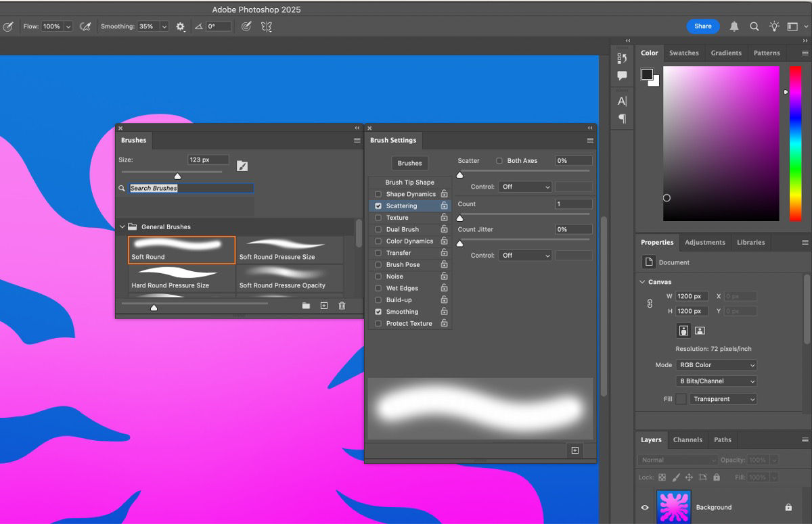
Task: Enable Shape Dynamics in Brush Settings
Action: pos(377,194)
